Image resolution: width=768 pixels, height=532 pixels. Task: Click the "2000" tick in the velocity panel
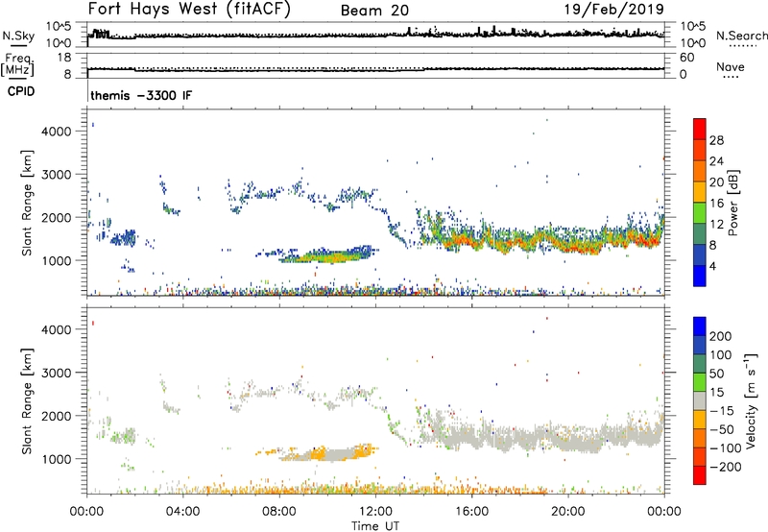click(57, 416)
